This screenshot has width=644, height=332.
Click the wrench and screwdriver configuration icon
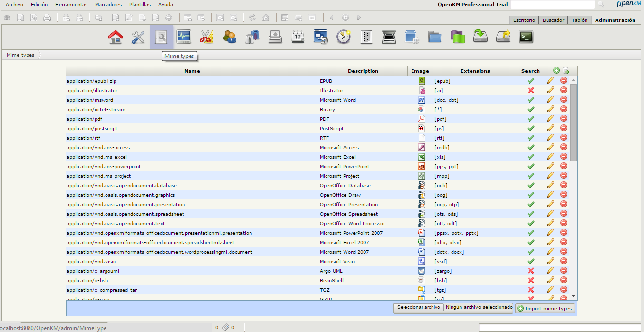click(x=138, y=37)
